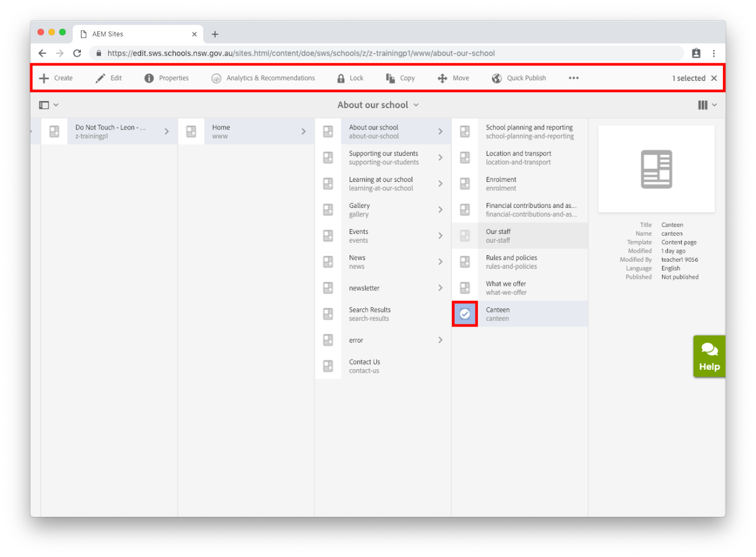Select the Location and transport page icon
756x557 pixels.
coord(465,158)
